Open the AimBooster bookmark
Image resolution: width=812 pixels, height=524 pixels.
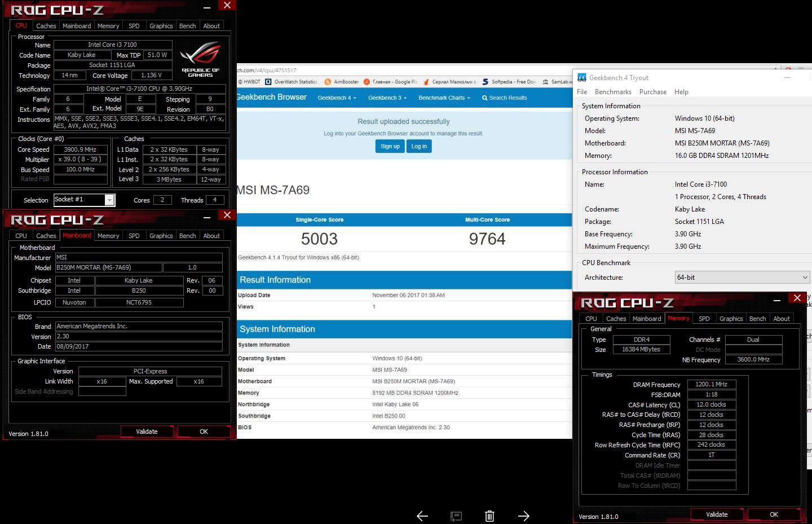coord(341,82)
